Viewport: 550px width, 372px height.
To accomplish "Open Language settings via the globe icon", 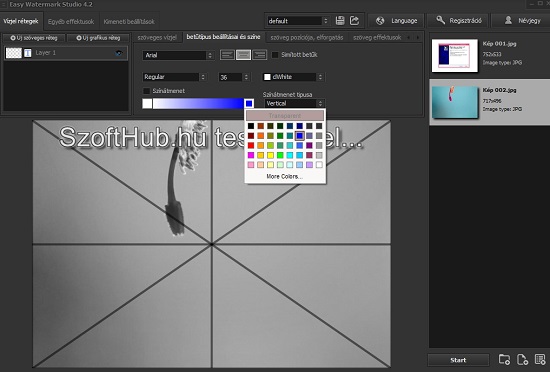I will [380, 21].
